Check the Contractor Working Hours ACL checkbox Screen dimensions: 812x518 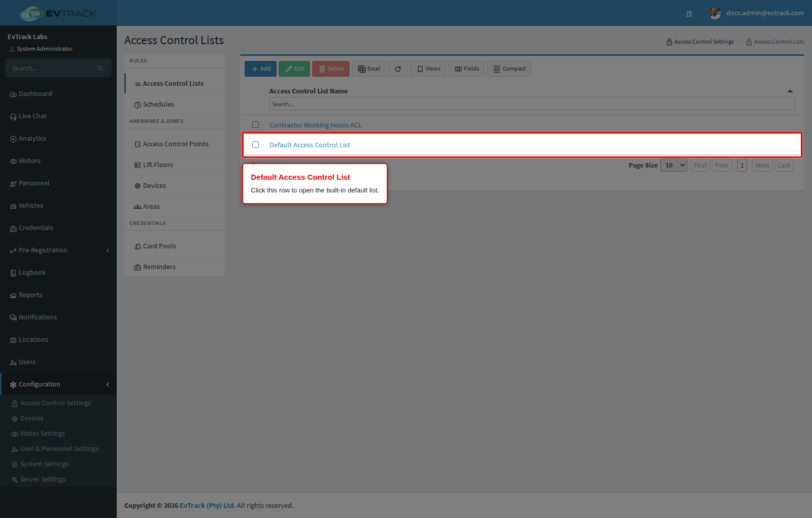(x=256, y=125)
